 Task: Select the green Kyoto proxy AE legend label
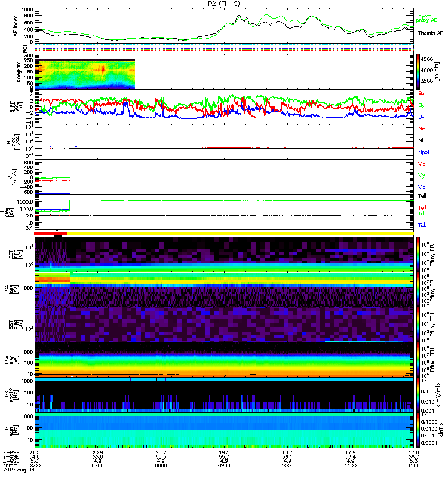click(x=426, y=18)
